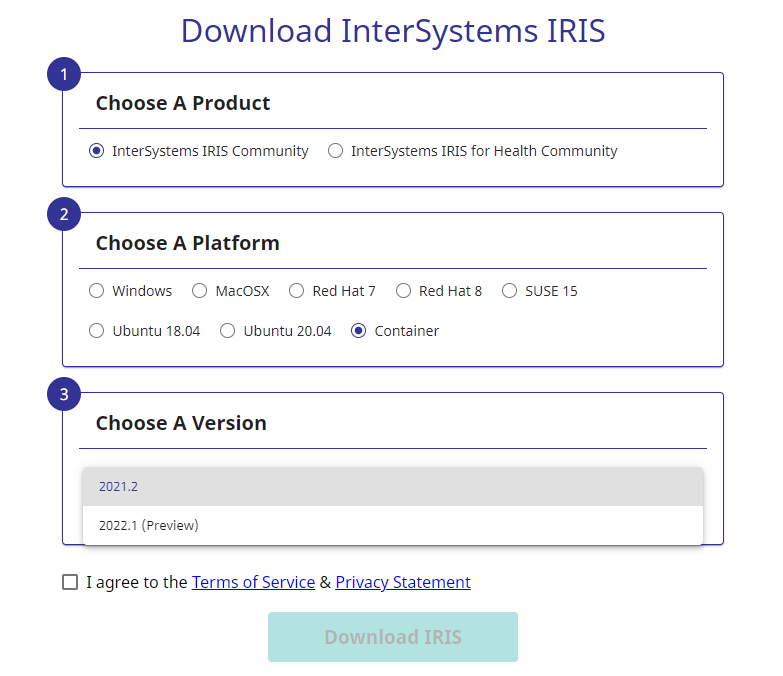Select Windows platform option
This screenshot has width=783, height=676.
[97, 291]
